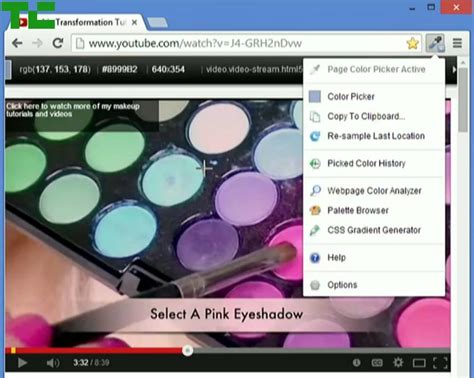Image resolution: width=474 pixels, height=378 pixels.
Task: Click the current color swatch beside Color Picker
Action: [315, 97]
